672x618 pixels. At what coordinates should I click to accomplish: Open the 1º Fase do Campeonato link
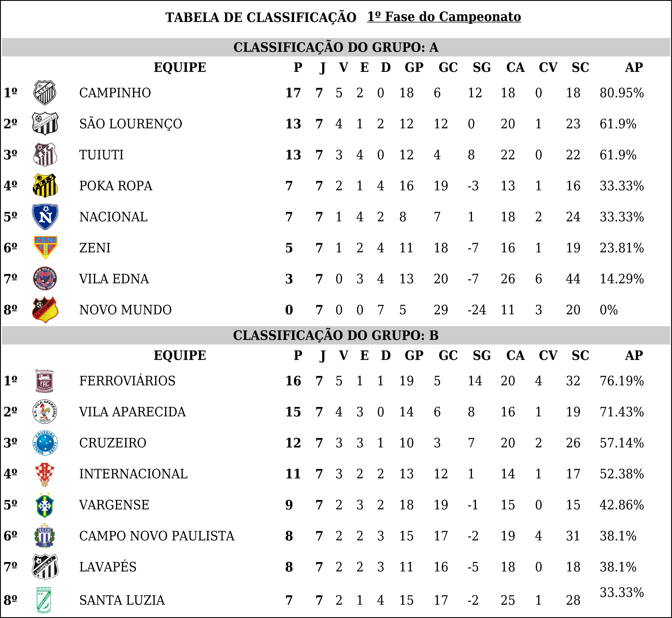[x=444, y=17]
